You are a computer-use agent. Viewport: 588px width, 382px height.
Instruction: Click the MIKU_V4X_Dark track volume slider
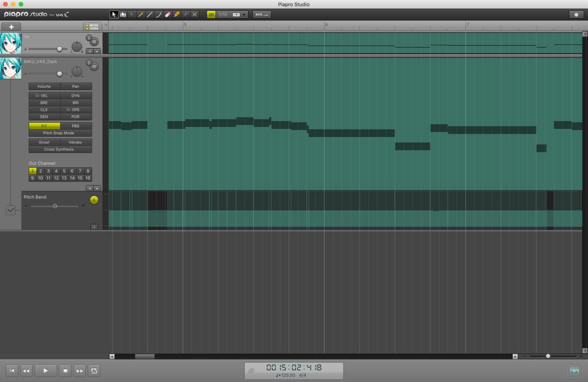pyautogui.click(x=59, y=74)
